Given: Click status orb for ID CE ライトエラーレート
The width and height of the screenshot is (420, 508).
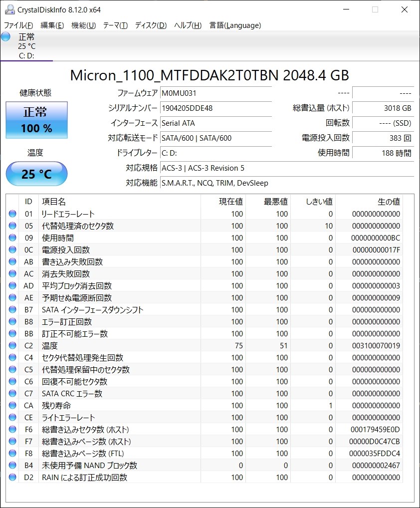Looking at the screenshot, I should point(12,418).
